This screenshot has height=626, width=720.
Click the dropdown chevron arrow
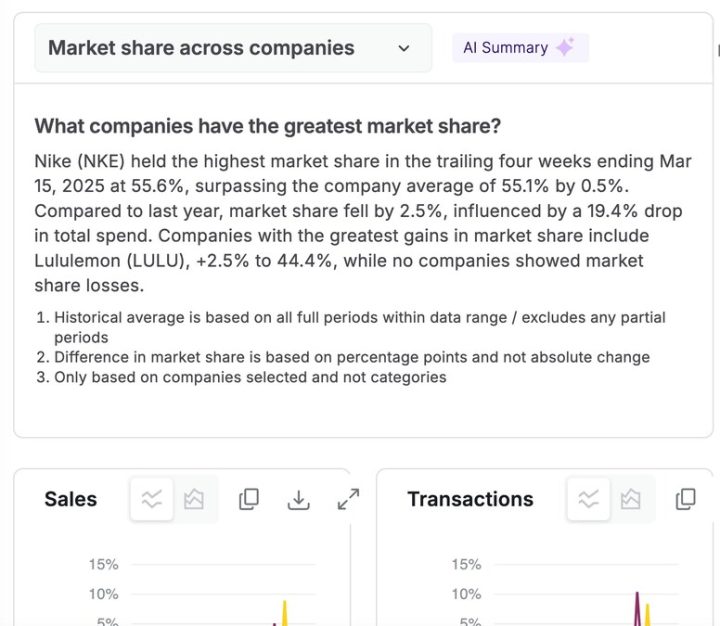coord(403,48)
